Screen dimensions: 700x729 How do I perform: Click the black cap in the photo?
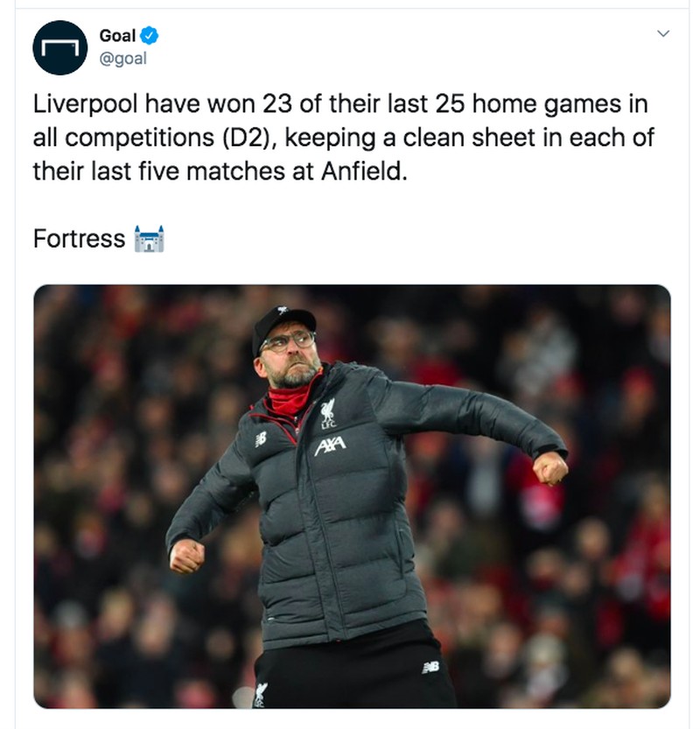pyautogui.click(x=282, y=324)
